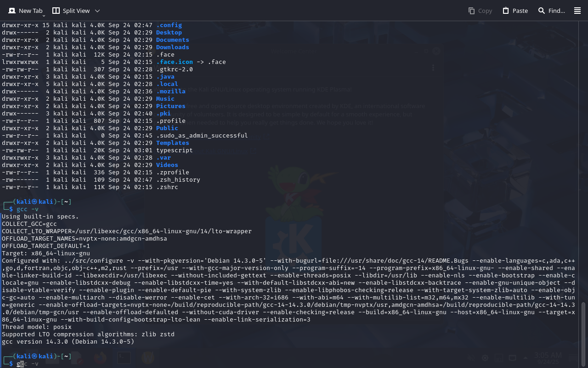Screen dimensions: 588x368
Task: Click the Paste clipboard icon
Action: (x=506, y=11)
